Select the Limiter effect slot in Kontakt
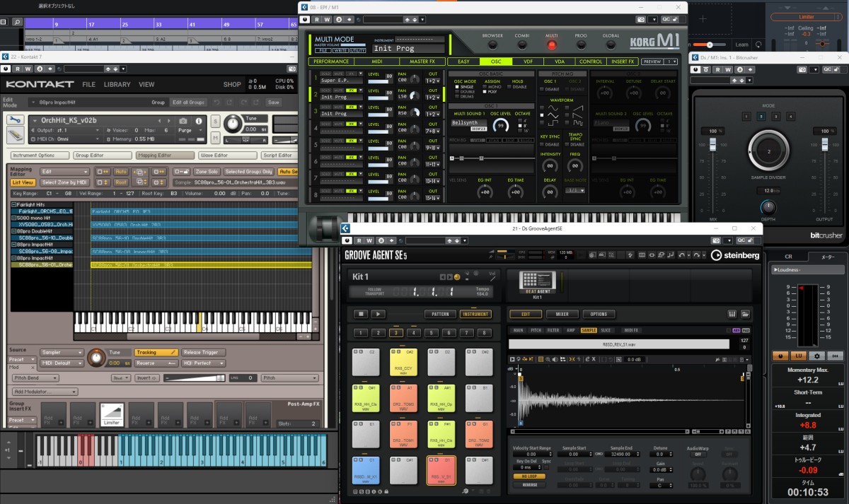Image resolution: width=849 pixels, height=504 pixels. (x=112, y=416)
